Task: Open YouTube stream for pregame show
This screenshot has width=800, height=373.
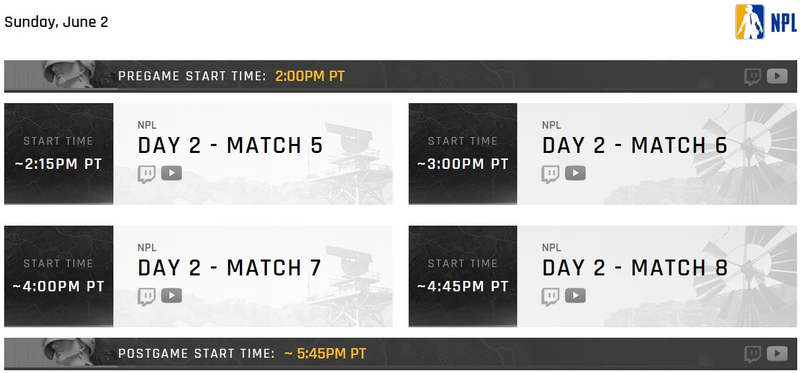Action: pos(777,76)
